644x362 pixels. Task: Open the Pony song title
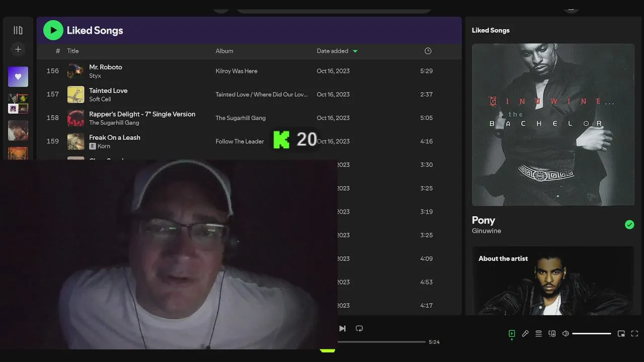click(x=484, y=220)
